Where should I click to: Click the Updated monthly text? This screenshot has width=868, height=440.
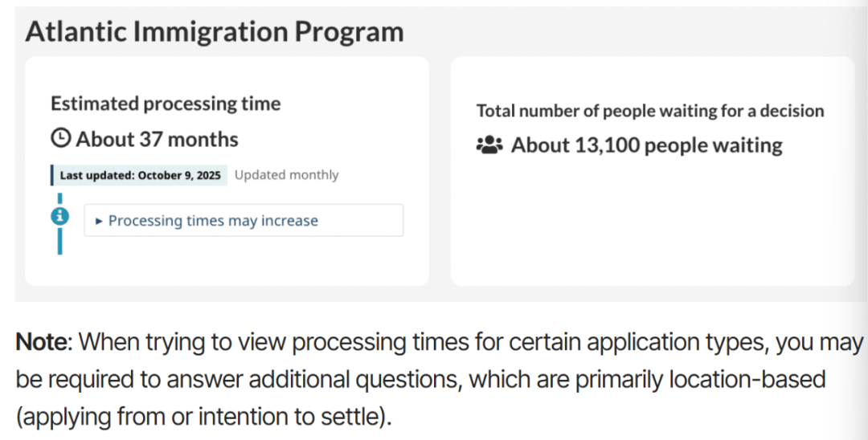[x=286, y=175]
